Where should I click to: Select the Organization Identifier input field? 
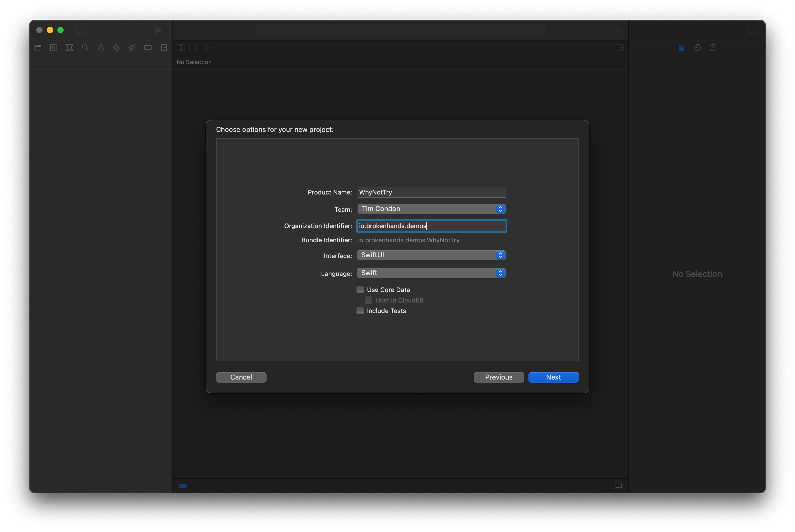click(431, 226)
